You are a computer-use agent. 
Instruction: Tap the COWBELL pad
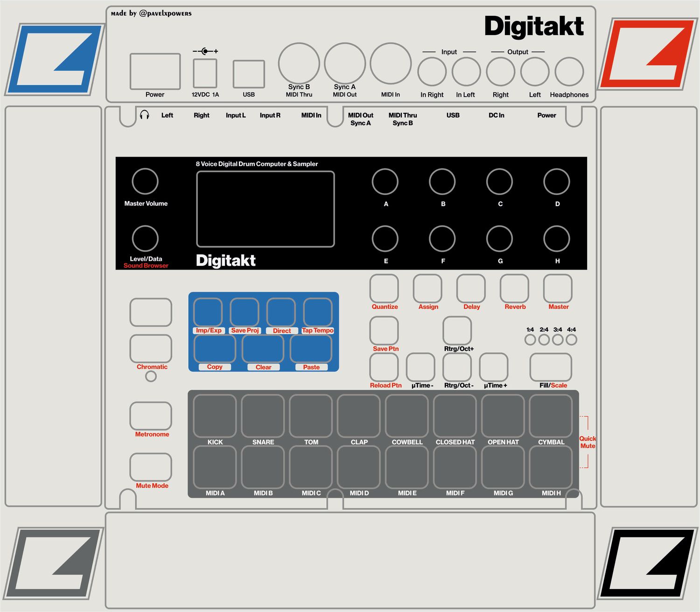[x=406, y=417]
